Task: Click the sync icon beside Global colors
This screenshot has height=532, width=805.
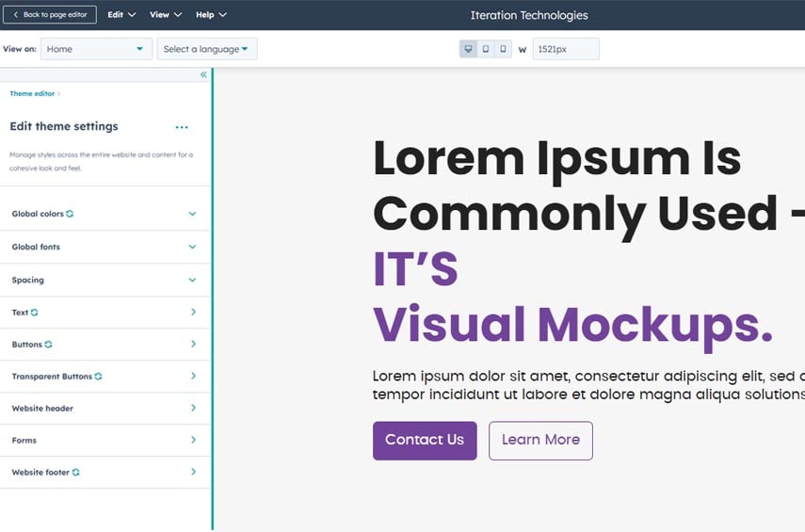Action: (x=70, y=214)
